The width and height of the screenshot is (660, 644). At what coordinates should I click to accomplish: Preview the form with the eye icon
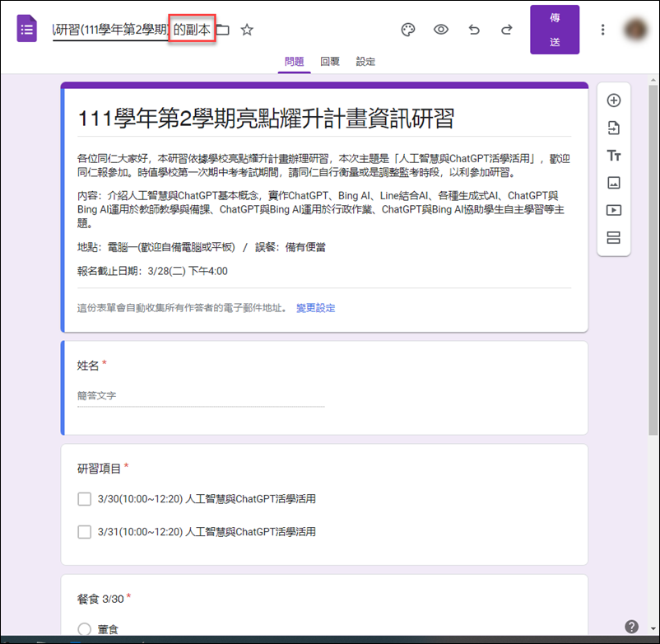(441, 29)
